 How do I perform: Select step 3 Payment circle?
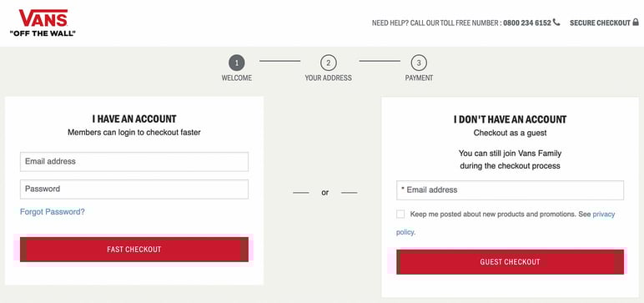point(419,63)
